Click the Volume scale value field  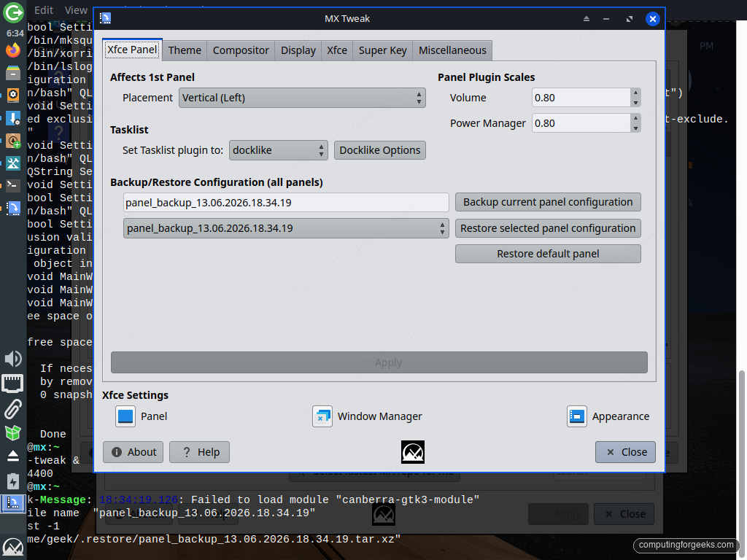tap(581, 98)
